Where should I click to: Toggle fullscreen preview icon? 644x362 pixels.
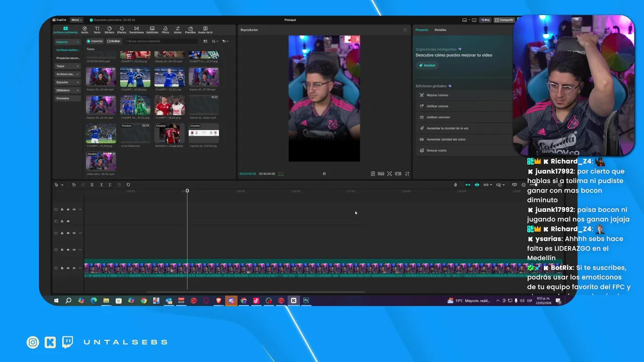407,173
